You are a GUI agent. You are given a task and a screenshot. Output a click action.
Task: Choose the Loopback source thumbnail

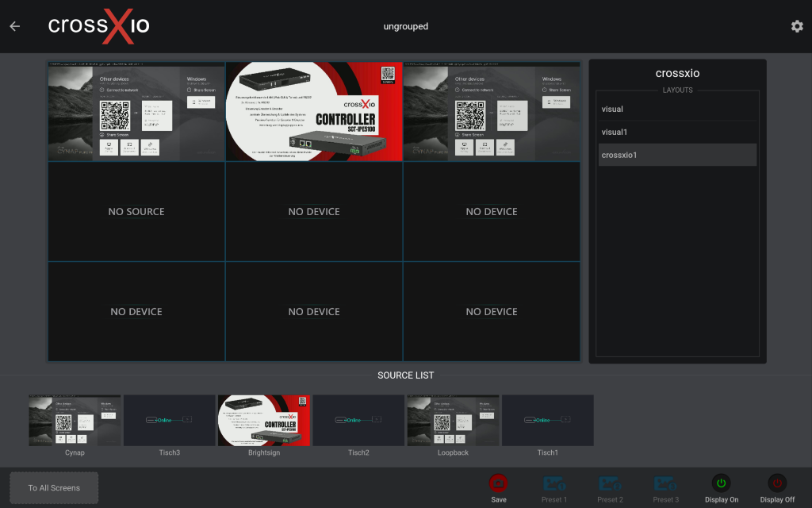(x=453, y=420)
